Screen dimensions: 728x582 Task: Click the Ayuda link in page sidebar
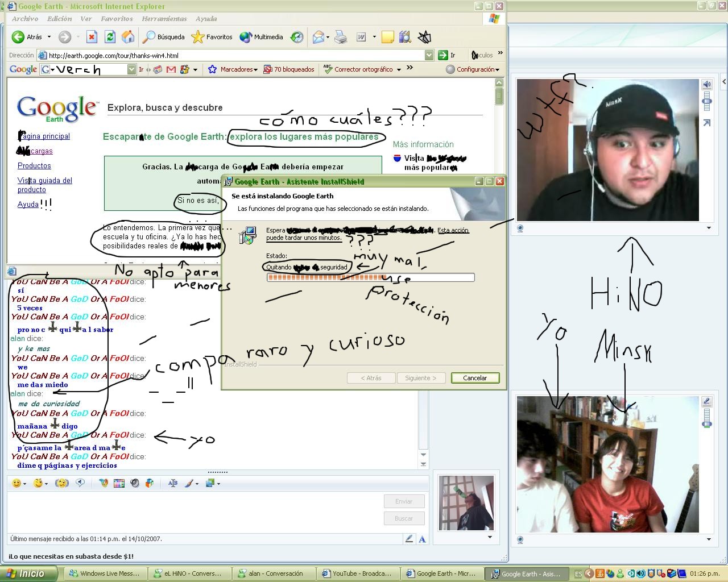click(x=28, y=204)
